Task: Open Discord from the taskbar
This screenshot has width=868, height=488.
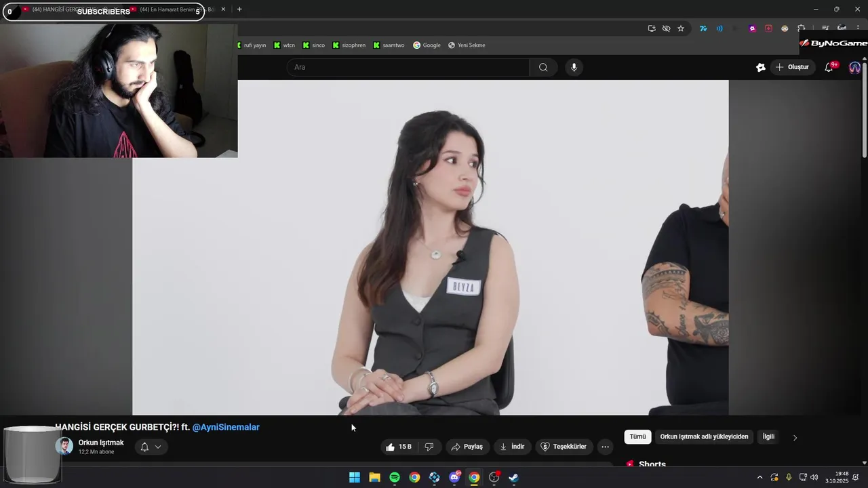Action: 454,477
